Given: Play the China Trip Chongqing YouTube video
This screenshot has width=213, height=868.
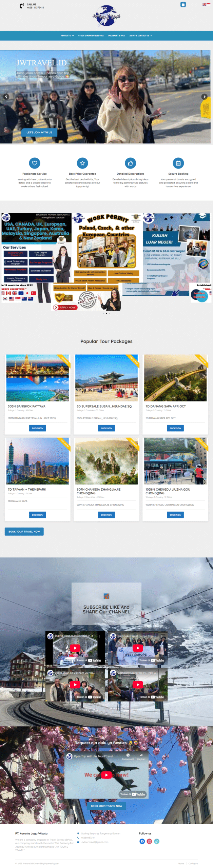Looking at the screenshot, I should (x=75, y=648).
